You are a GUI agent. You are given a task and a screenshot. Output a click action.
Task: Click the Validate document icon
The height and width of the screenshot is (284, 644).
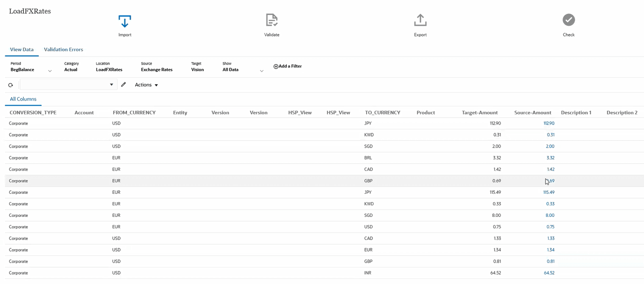(x=272, y=20)
